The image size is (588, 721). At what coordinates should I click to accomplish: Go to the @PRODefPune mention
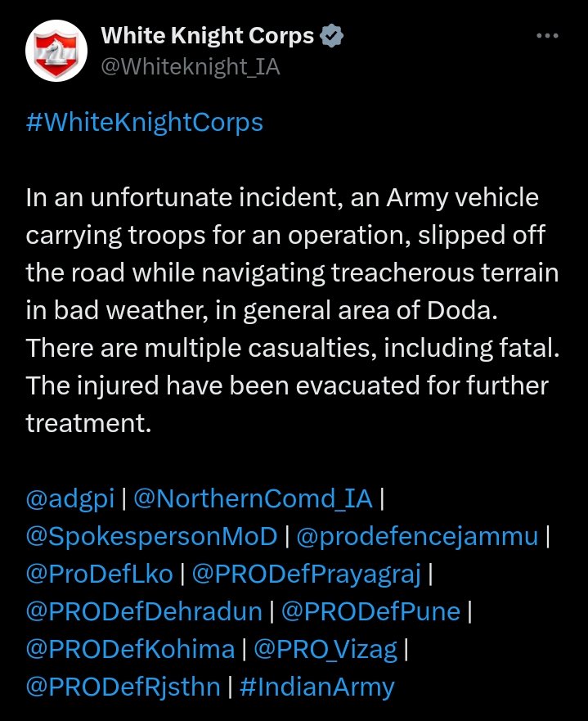tap(371, 611)
